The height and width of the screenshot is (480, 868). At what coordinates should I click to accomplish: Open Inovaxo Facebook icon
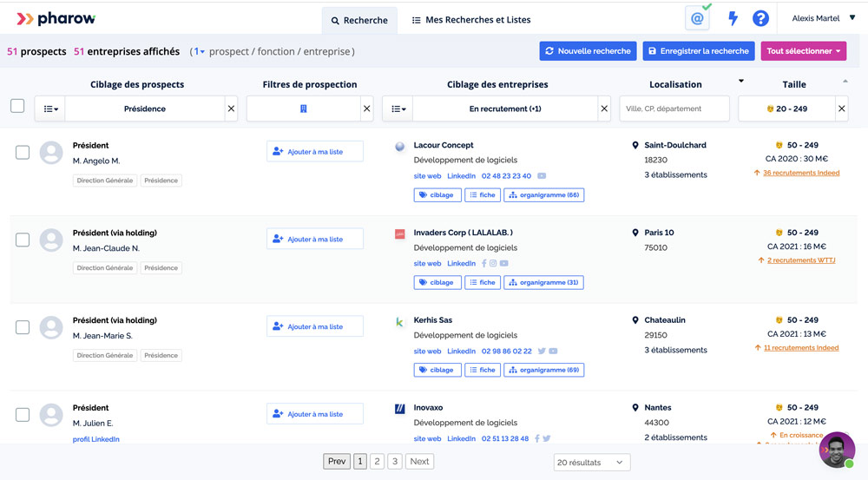pyautogui.click(x=537, y=438)
